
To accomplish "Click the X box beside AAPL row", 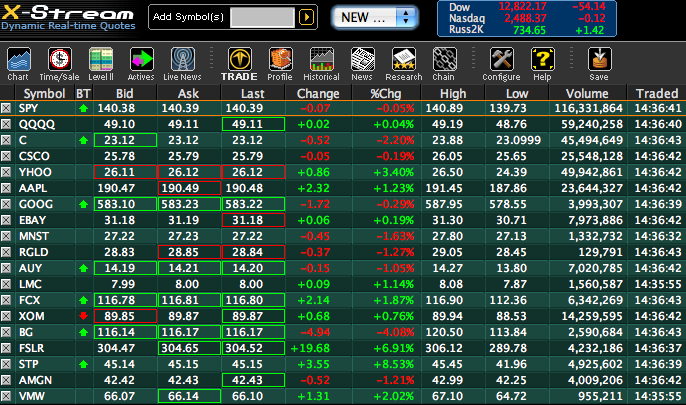I will (7, 188).
